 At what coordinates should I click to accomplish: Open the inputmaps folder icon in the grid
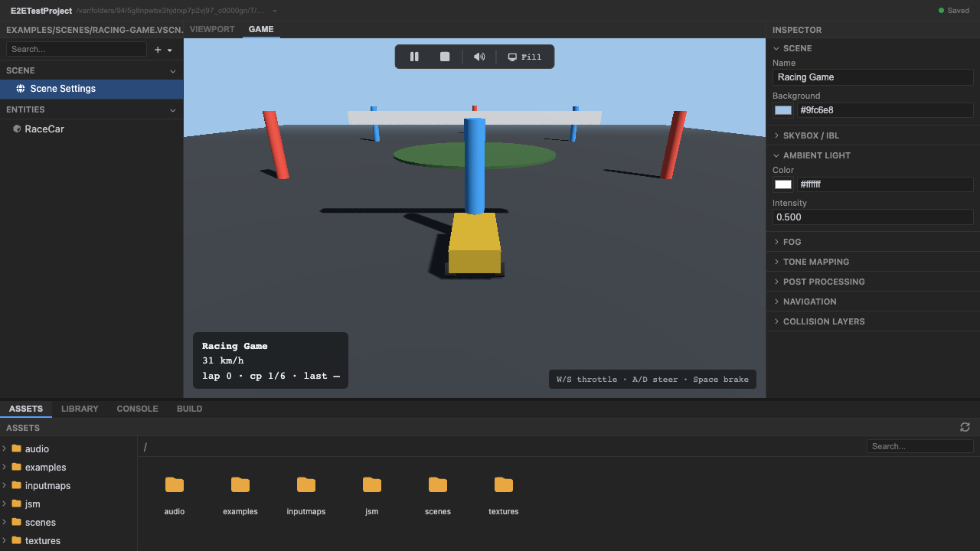(306, 484)
